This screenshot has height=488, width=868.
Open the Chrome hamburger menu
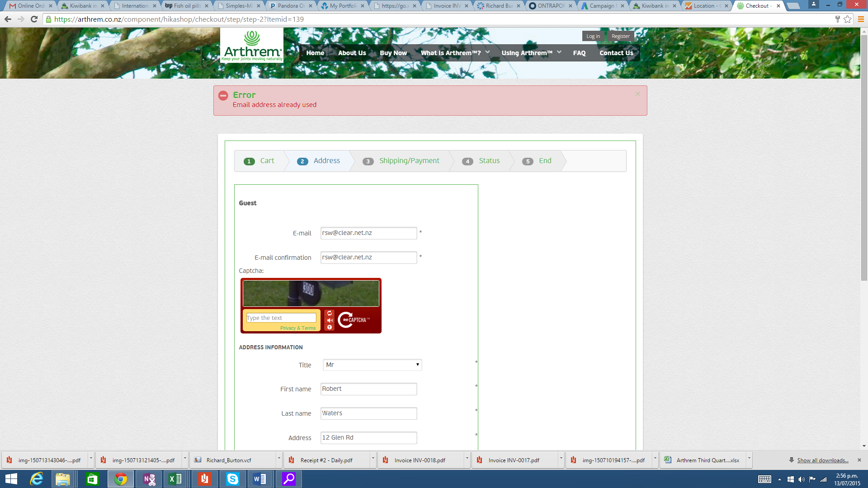point(861,19)
